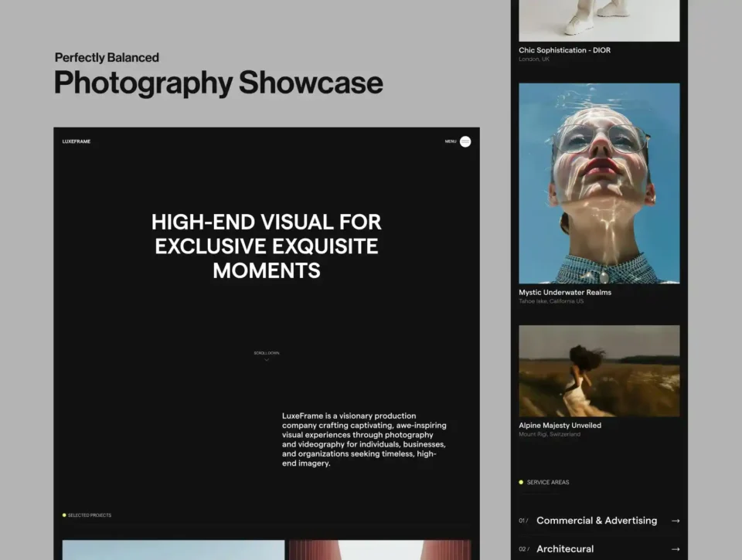Viewport: 742px width, 560px height.
Task: Click the scroll down chevron arrow
Action: click(x=267, y=360)
